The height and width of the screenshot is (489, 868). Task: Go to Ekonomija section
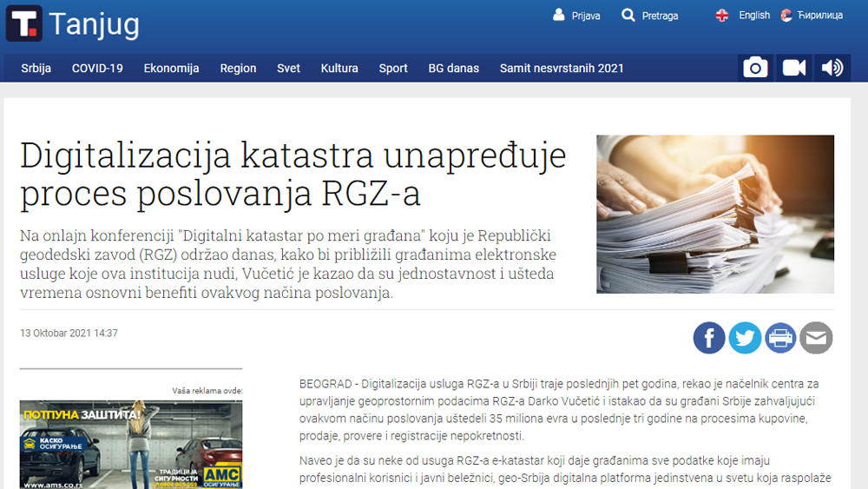[172, 68]
